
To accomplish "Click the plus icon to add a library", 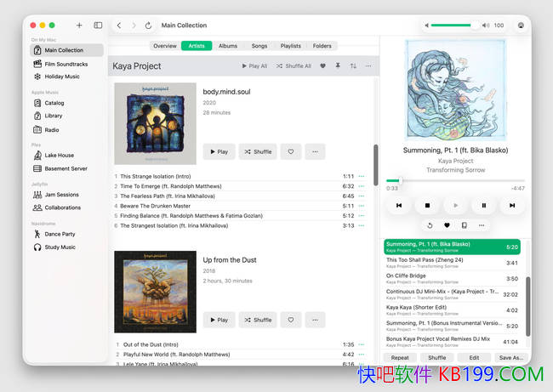I will (x=79, y=26).
